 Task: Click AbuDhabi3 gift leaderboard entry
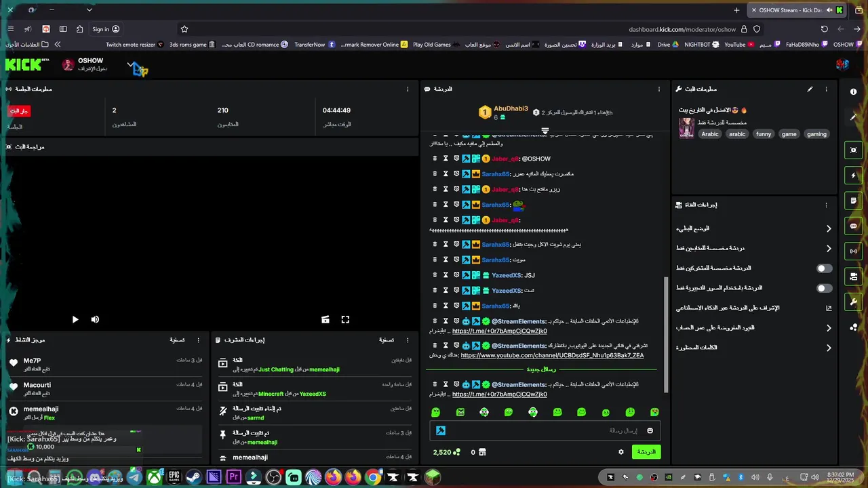point(503,113)
